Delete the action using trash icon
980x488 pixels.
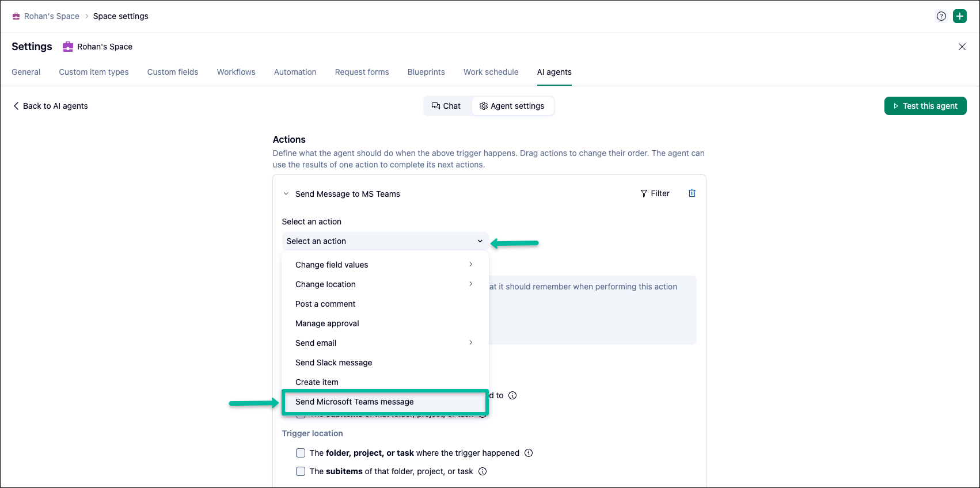point(692,193)
